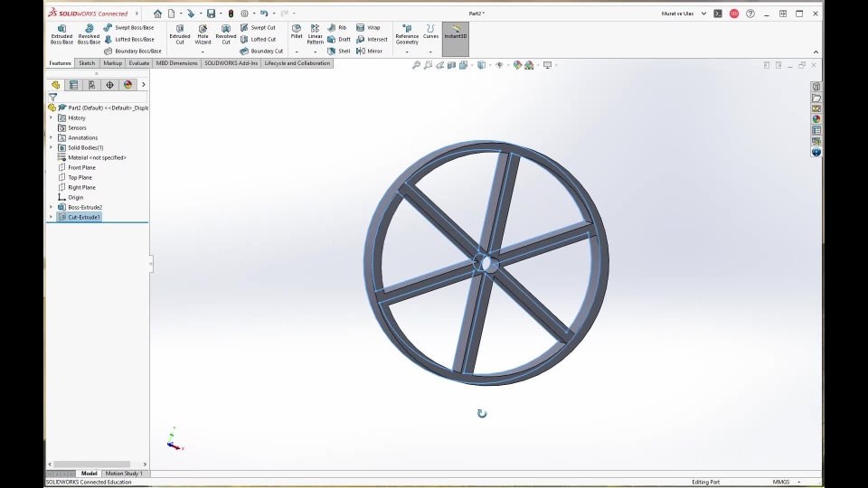Image resolution: width=868 pixels, height=488 pixels.
Task: Click the New document icon
Action: 172,14
